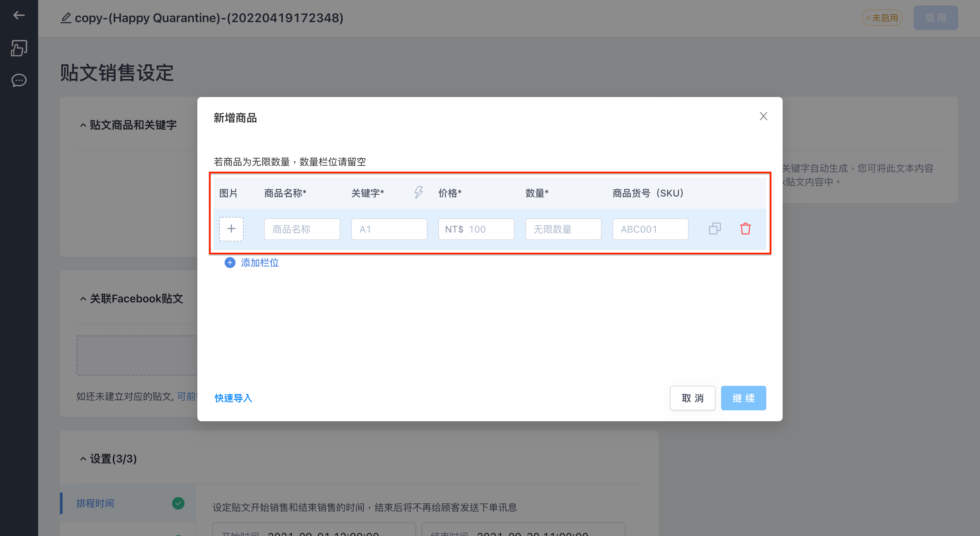This screenshot has width=980, height=536.
Task: Click the 启用 button at top right
Action: pyautogui.click(x=935, y=18)
